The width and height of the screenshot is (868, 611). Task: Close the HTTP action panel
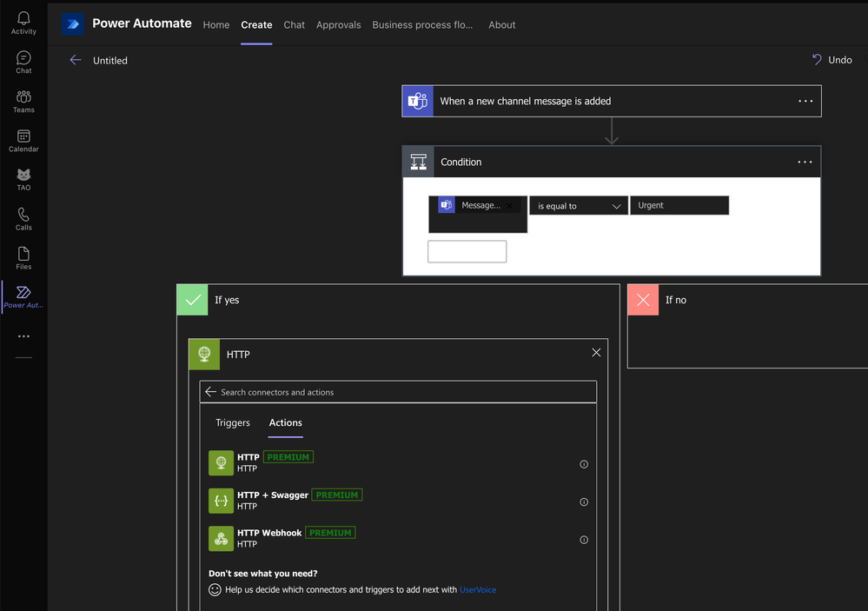pyautogui.click(x=596, y=353)
